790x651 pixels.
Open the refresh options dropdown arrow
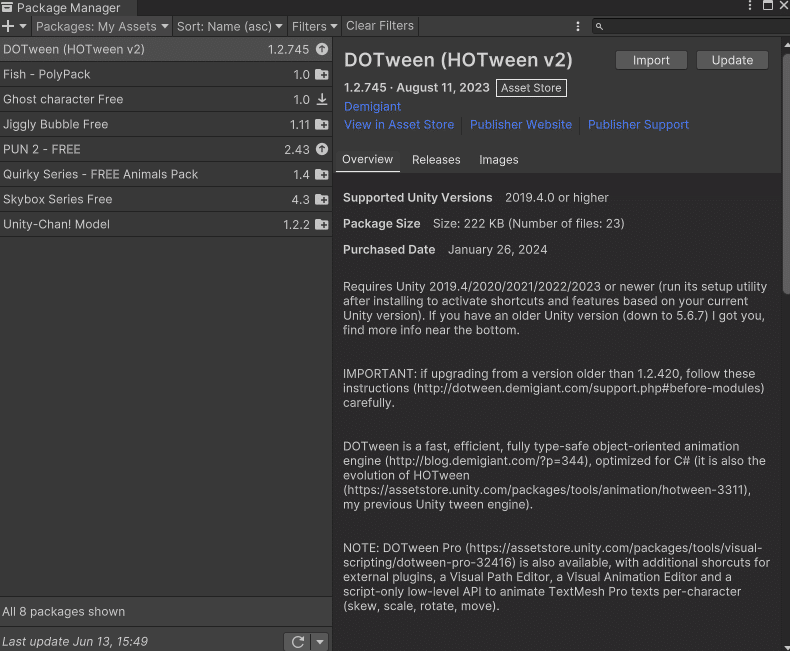(320, 642)
